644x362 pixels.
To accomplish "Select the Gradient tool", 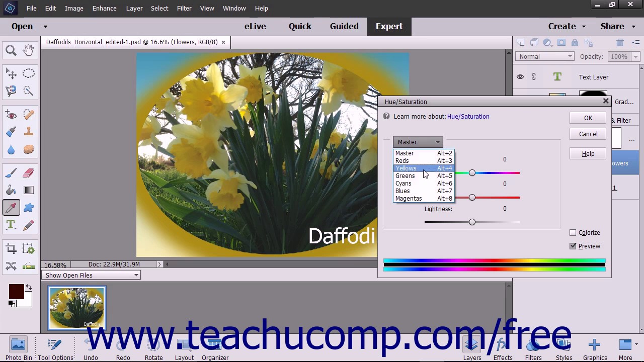I will tap(28, 191).
